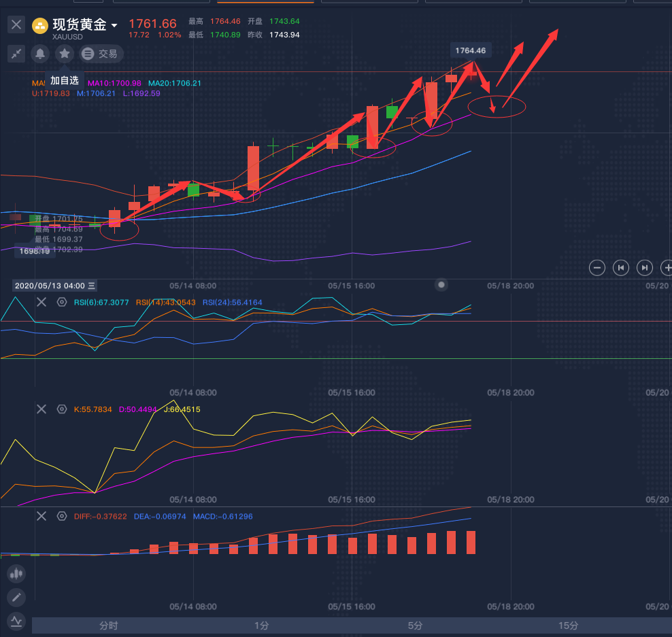
Task: Remove the RSI indicator panel
Action: pyautogui.click(x=41, y=303)
